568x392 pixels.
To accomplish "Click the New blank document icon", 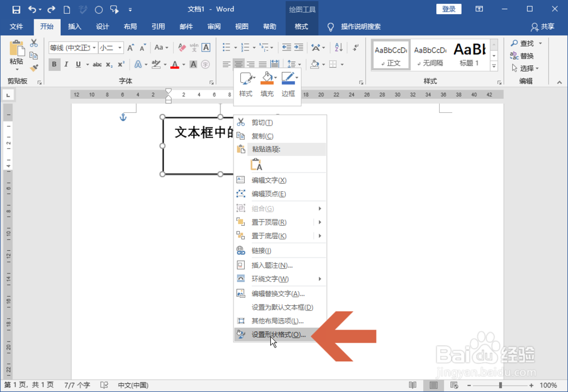I will coord(66,10).
